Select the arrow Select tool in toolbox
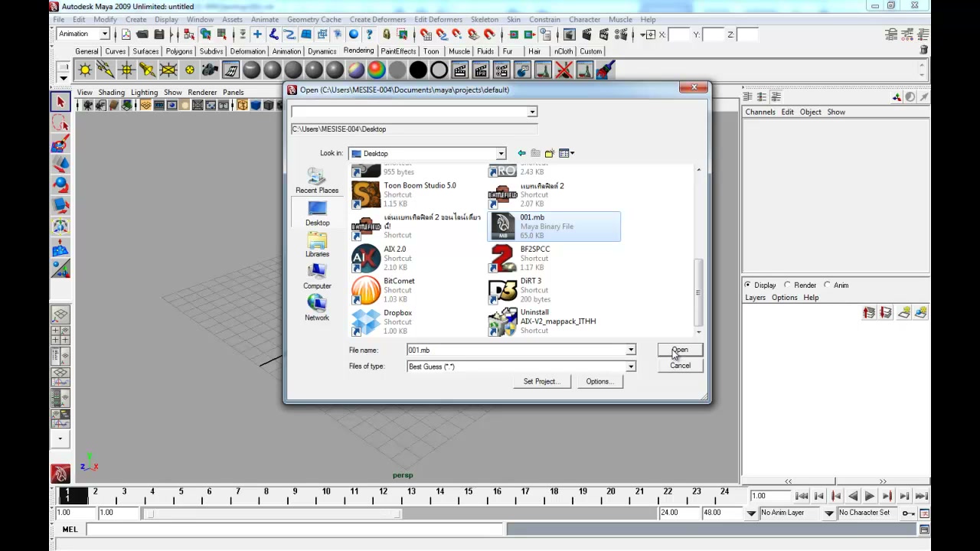 coord(60,103)
